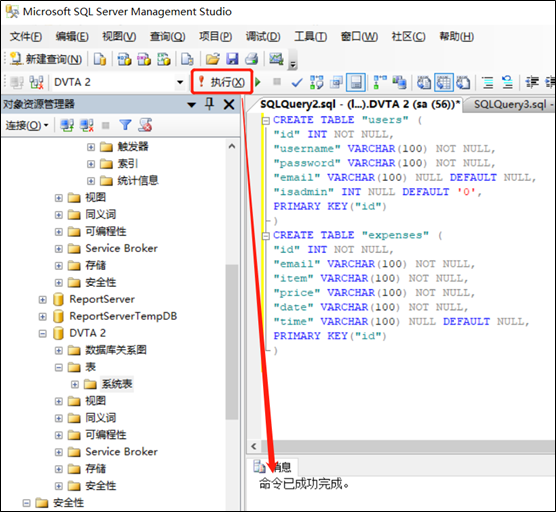This screenshot has height=512, width=556.
Task: Parse the query with the blue checkmark
Action: pos(296,83)
